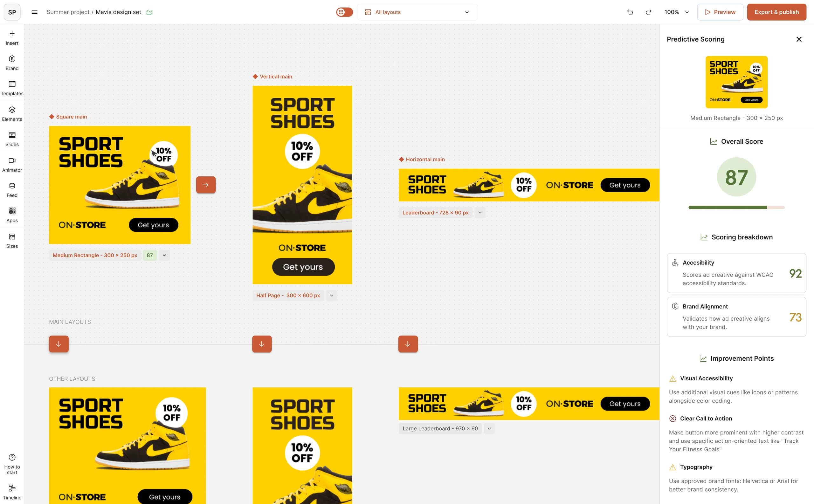Close the Predictive Scoring panel
814x504 pixels.
pos(799,39)
